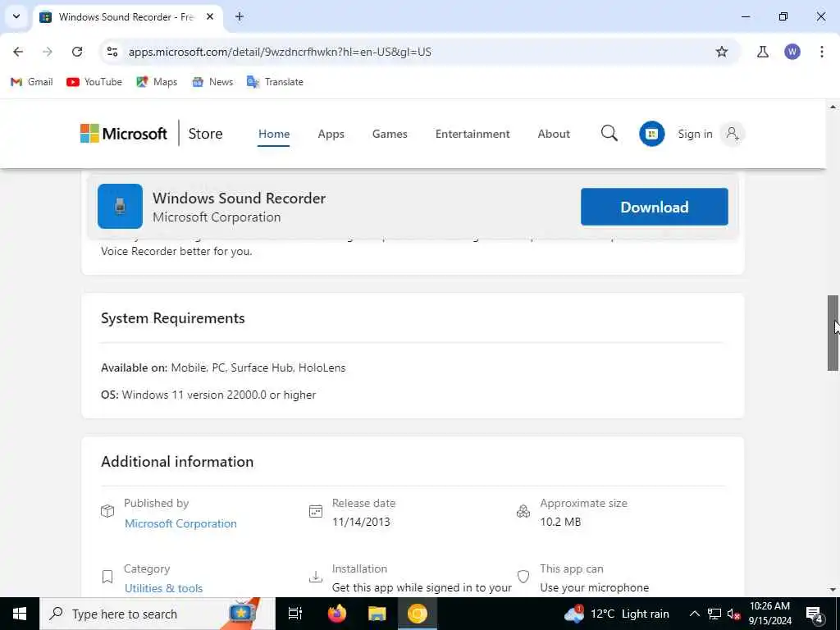This screenshot has width=840, height=630.
Task: Close the Windows Sound Recorder tab
Action: pos(210,16)
